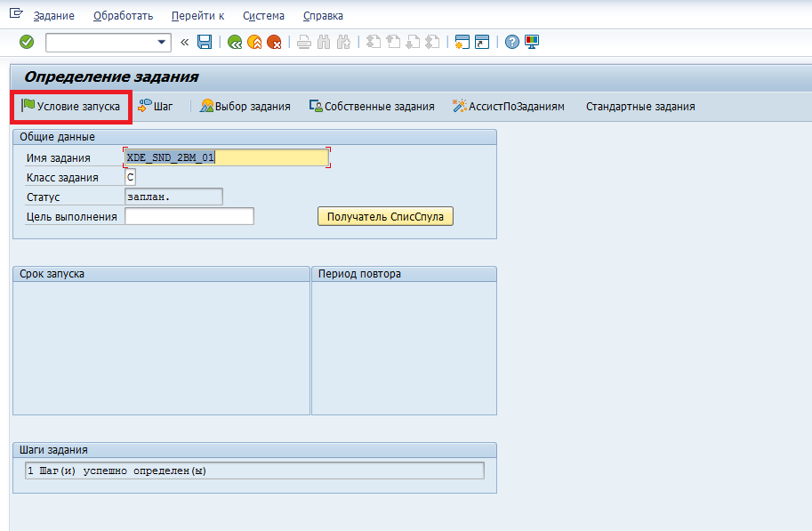The height and width of the screenshot is (531, 812).
Task: Click the red Cancel icon
Action: [274, 42]
